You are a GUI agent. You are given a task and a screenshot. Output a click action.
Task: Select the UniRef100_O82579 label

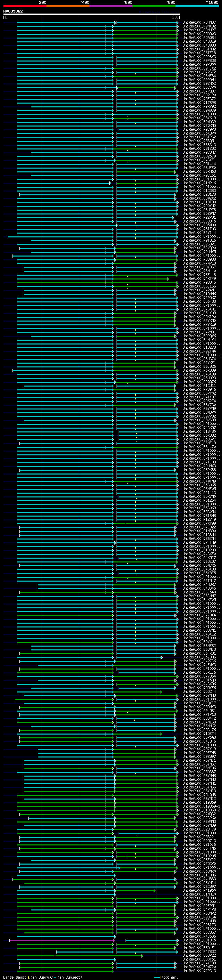(199, 156)
